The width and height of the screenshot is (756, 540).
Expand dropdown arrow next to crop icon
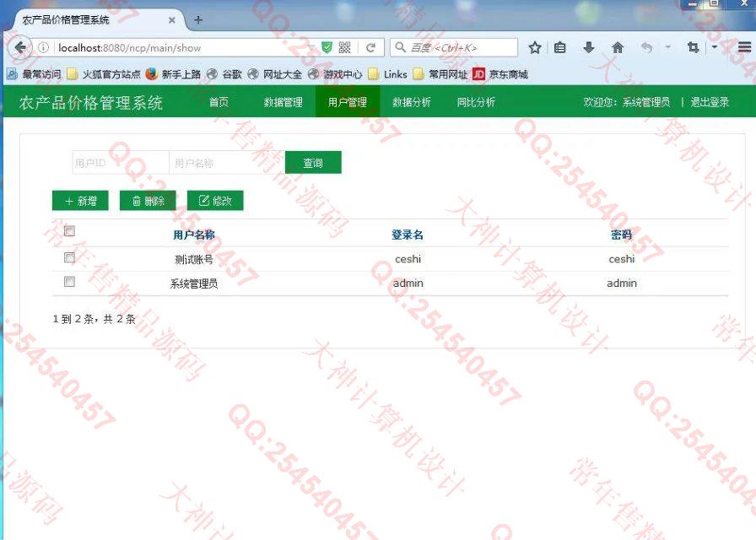pos(715,47)
